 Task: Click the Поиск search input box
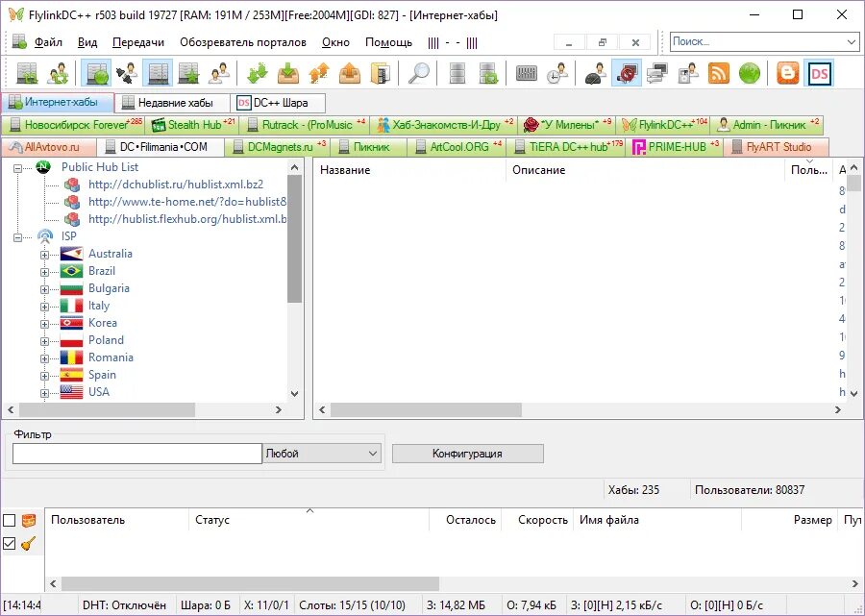point(757,41)
